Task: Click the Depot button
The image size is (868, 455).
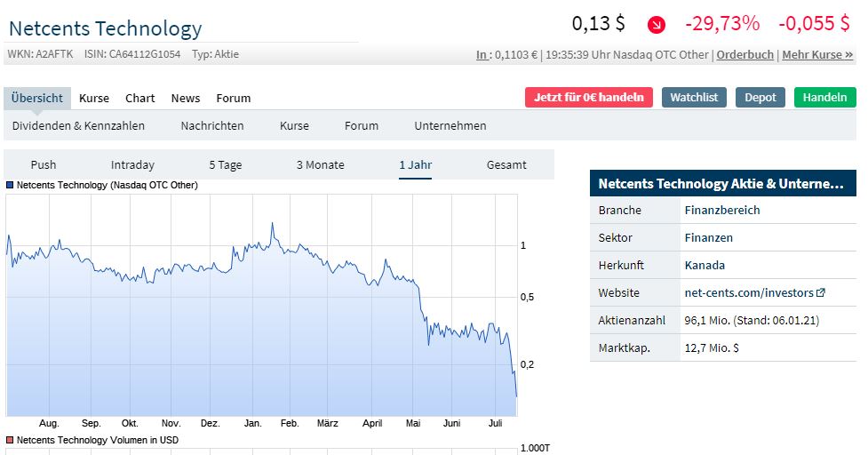Action: [760, 98]
